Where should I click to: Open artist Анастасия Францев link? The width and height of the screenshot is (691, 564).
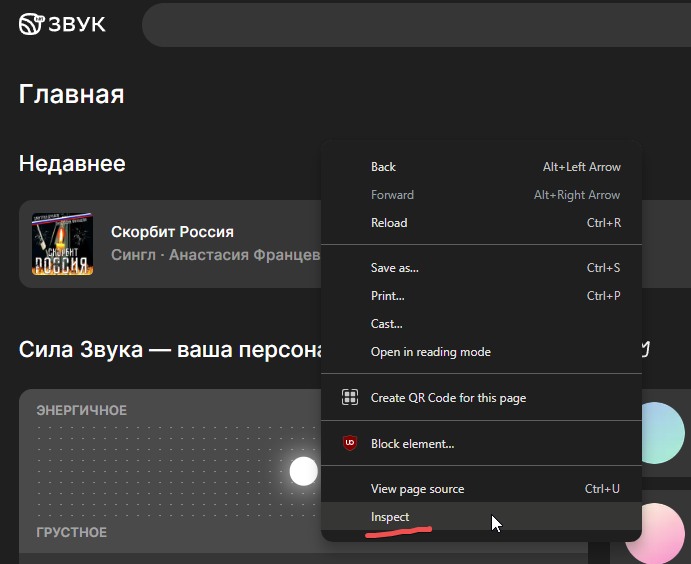click(245, 255)
